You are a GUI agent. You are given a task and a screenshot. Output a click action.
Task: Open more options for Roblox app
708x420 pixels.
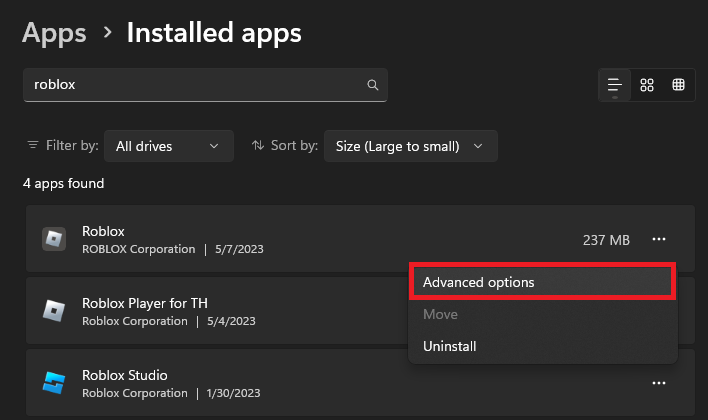658,239
